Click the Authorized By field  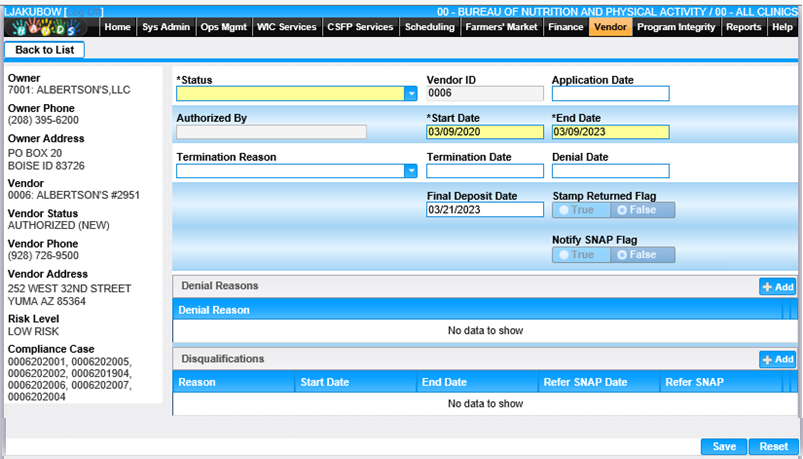coord(271,132)
